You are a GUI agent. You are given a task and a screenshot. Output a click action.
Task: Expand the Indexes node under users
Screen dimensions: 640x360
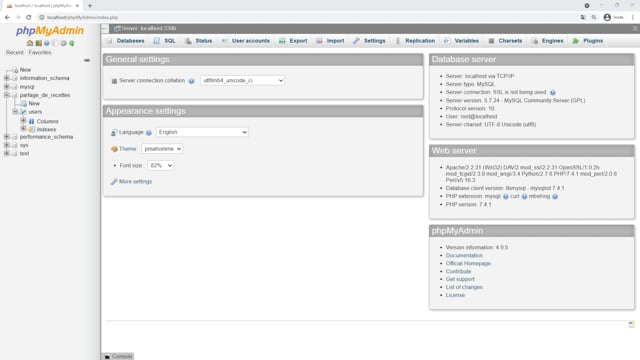[23, 129]
